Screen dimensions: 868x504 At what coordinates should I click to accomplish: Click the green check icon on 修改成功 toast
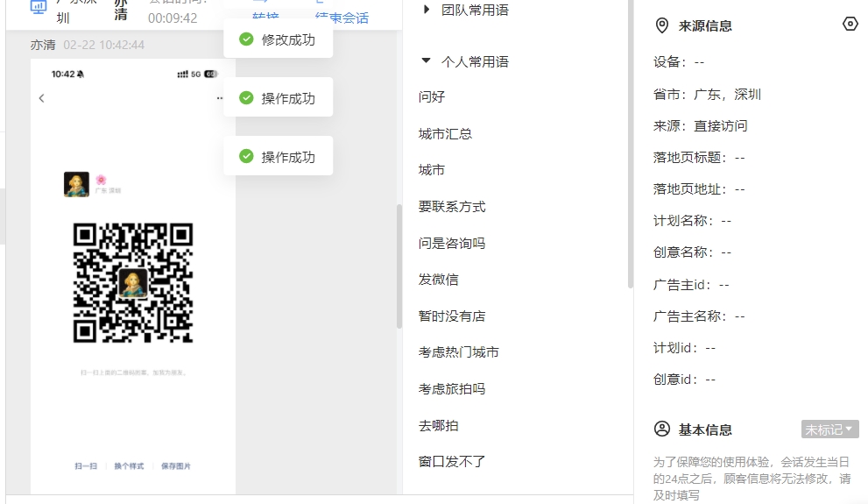point(246,39)
